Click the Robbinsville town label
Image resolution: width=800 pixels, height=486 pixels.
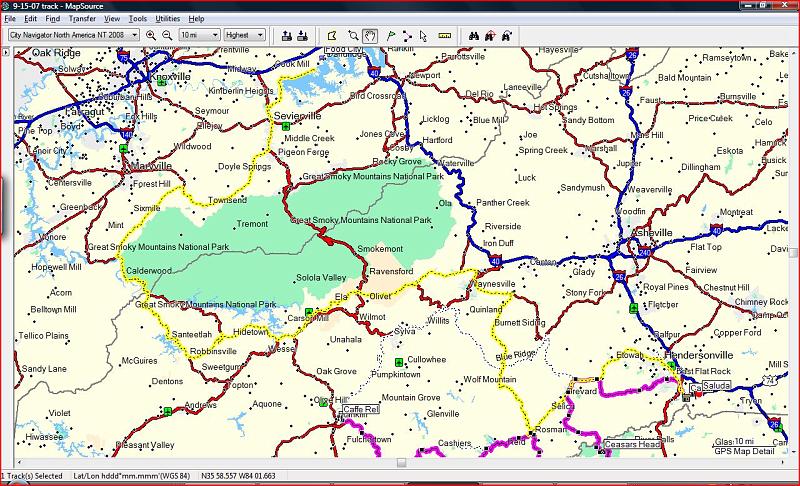213,351
